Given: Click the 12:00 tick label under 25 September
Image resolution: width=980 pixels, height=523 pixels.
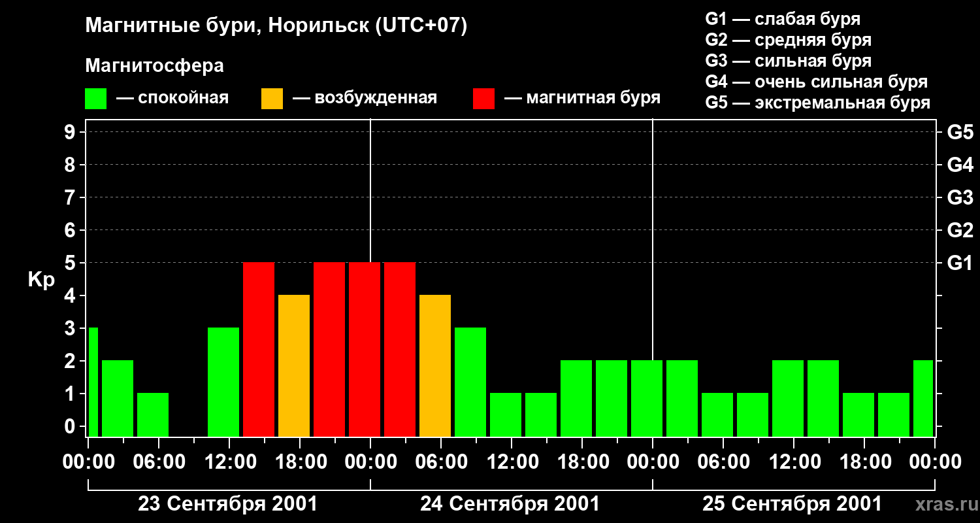Looking at the screenshot, I should click(x=794, y=462).
